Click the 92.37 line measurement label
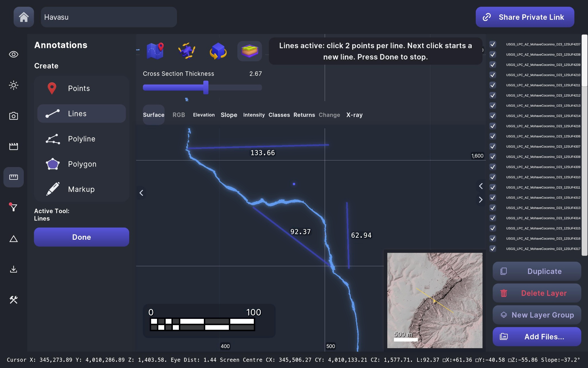Screen dimensions: 588x368 coord(301,232)
